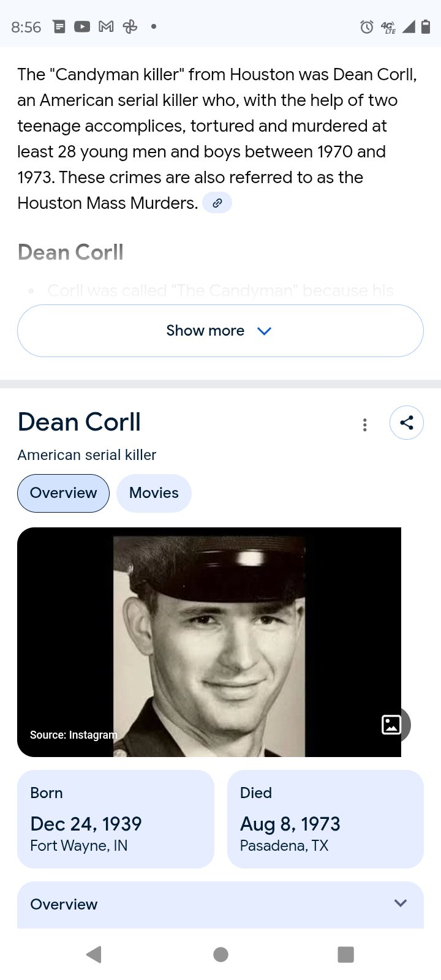Tap the share icon beside Dean Corll
This screenshot has width=441, height=980.
click(x=407, y=423)
